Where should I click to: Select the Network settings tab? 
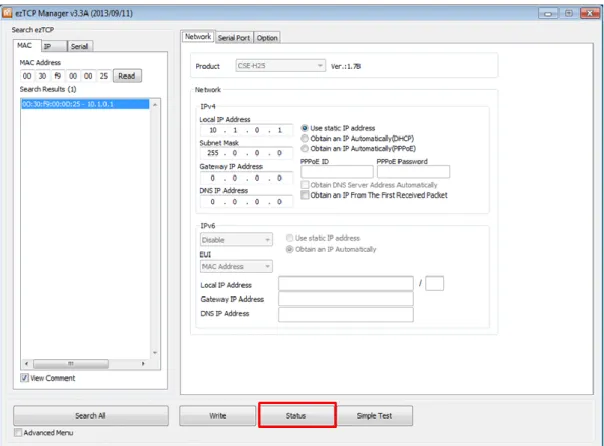click(x=198, y=37)
